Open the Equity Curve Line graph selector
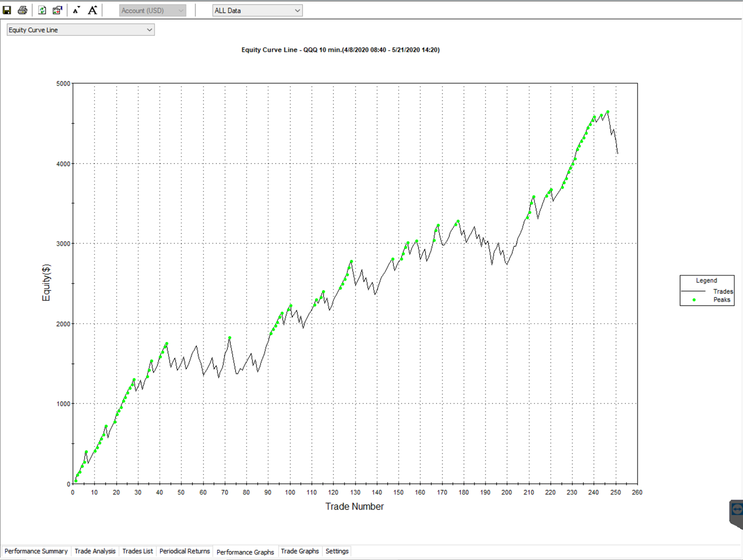 click(x=81, y=30)
